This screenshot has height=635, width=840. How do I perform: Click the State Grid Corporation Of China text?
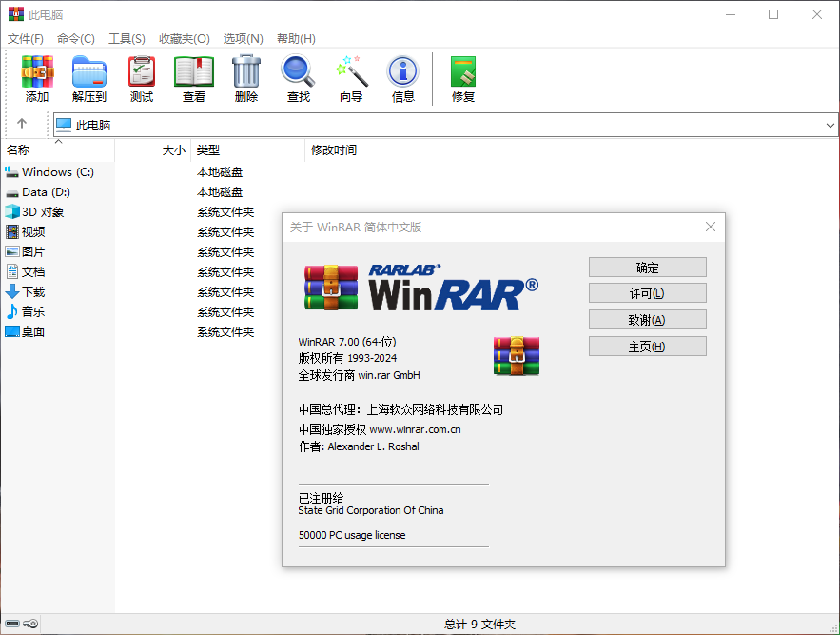coord(371,510)
